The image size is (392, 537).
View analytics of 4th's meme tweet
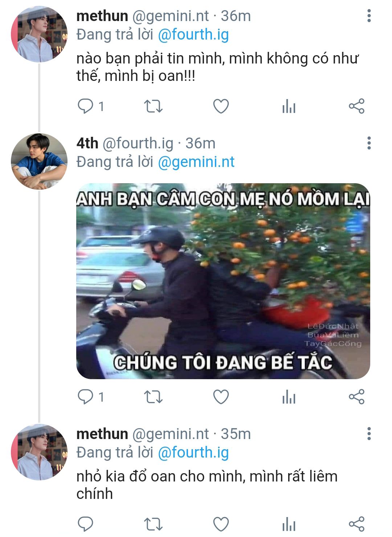click(289, 397)
